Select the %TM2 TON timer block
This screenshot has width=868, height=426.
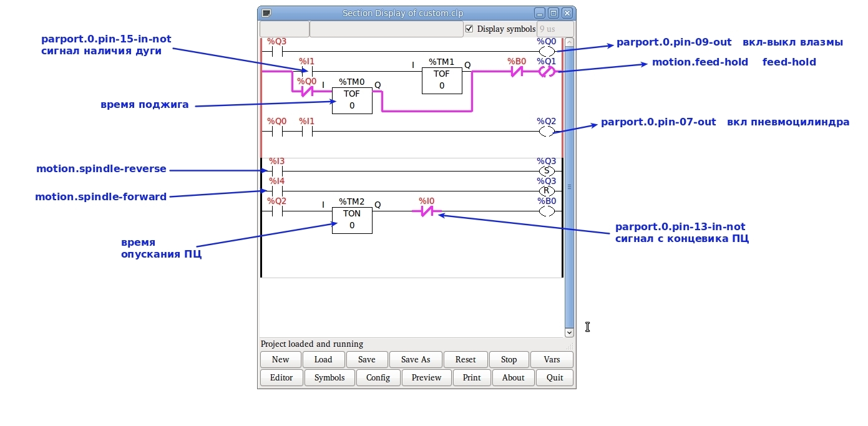(x=352, y=220)
